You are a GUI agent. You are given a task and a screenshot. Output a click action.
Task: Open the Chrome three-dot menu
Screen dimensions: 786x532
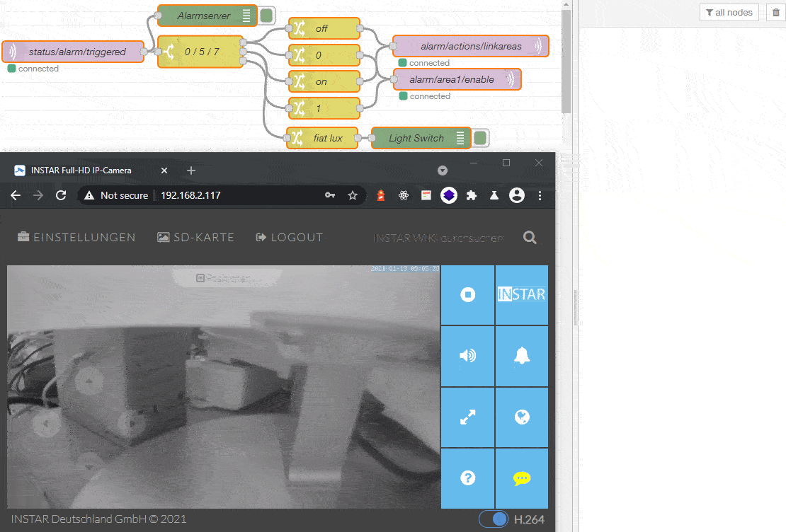[540, 195]
